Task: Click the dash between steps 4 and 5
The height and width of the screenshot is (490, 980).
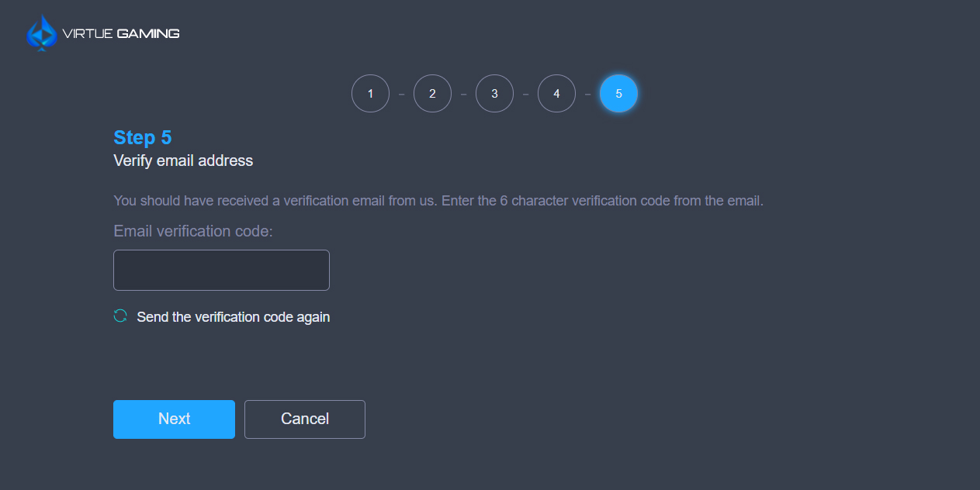Action: pyautogui.click(x=587, y=95)
